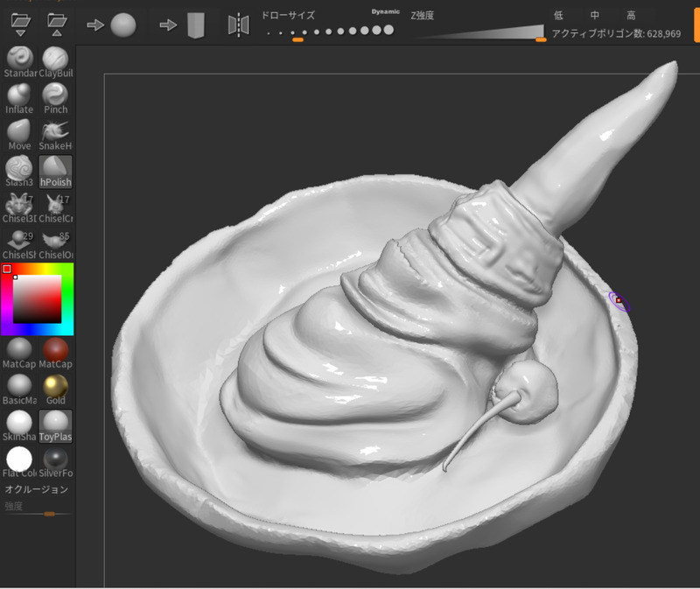700x589 pixels.
Task: Click the save file folder icon
Action: click(57, 25)
